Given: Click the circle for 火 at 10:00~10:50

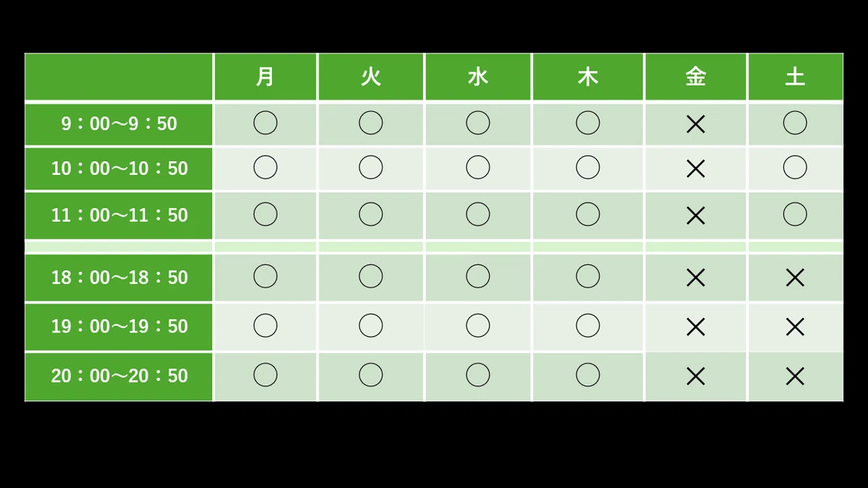Looking at the screenshot, I should click(x=370, y=167).
